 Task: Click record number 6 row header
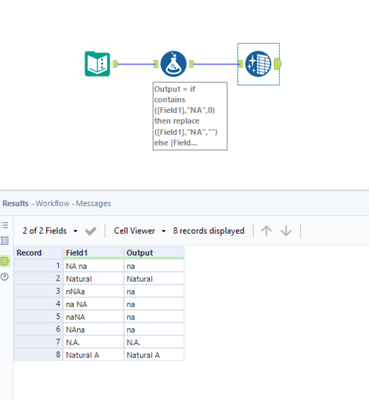click(x=38, y=329)
